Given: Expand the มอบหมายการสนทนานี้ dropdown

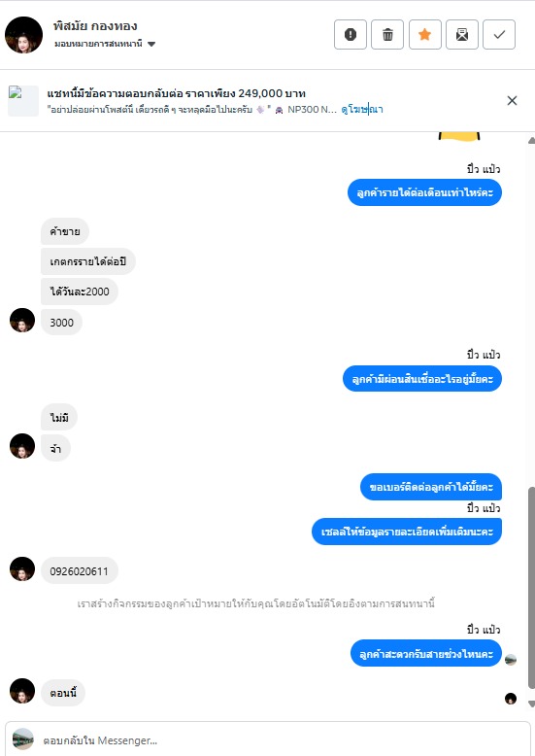Looking at the screenshot, I should (151, 44).
